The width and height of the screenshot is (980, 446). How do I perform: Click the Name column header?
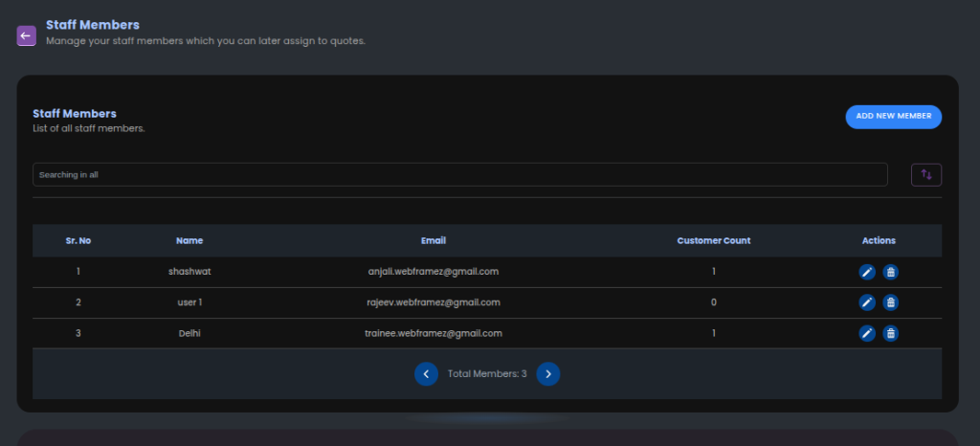189,240
